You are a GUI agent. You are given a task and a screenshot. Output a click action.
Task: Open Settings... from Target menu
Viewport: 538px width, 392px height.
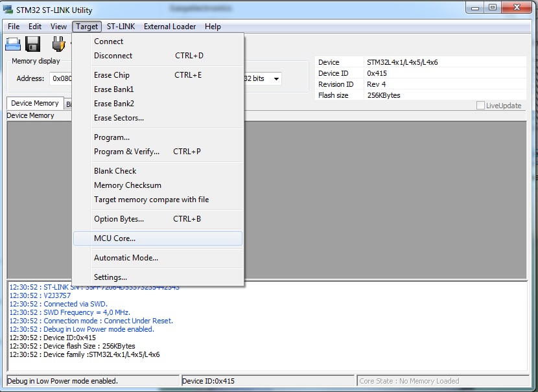pos(158,277)
